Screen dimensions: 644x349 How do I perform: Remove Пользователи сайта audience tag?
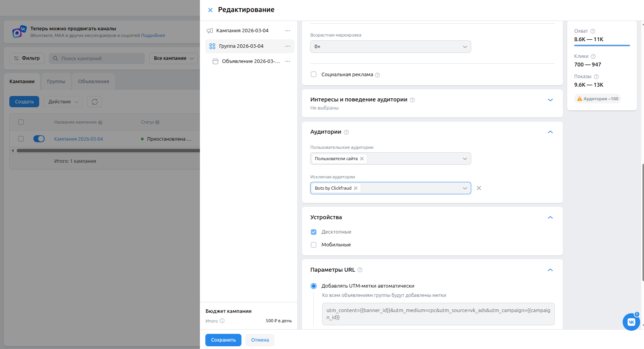coord(362,159)
